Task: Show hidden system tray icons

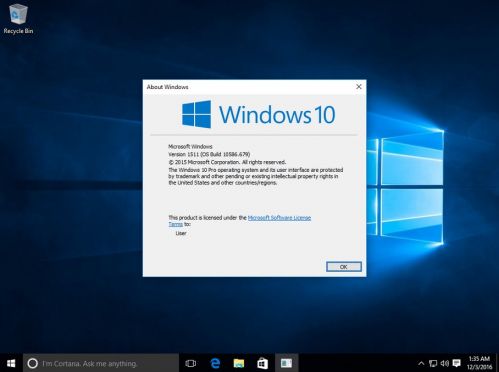Action: coord(421,363)
